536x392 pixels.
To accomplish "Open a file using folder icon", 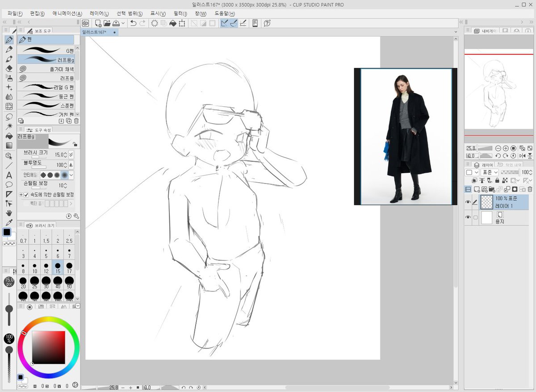I will coord(107,23).
